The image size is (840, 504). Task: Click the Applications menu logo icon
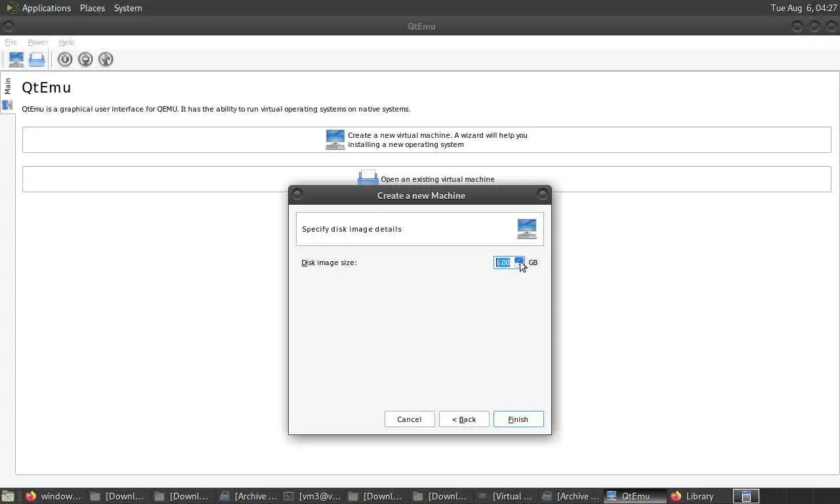[12, 8]
